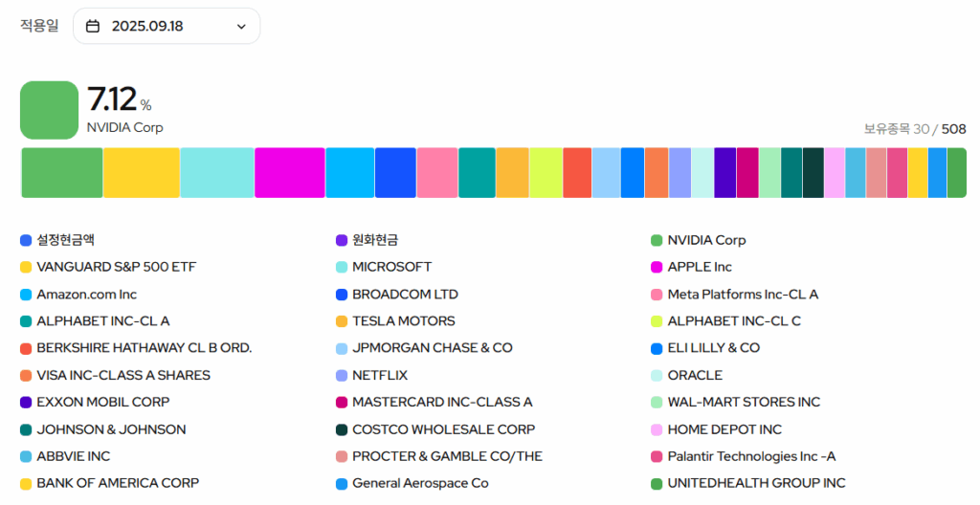Click the large green NVIDIA square above the bar
This screenshot has width=980, height=505.
pyautogui.click(x=49, y=110)
